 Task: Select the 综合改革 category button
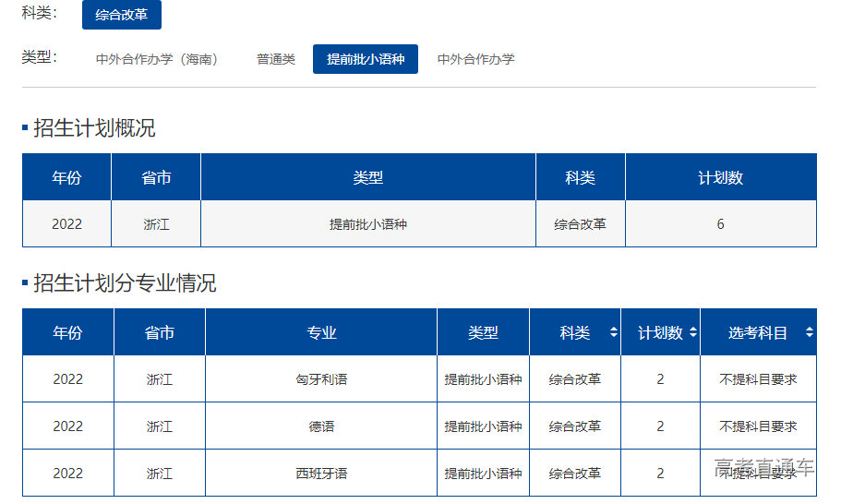pyautogui.click(x=122, y=15)
